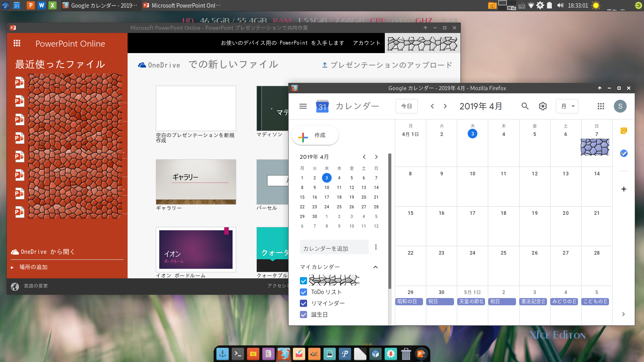Click アカウント in PowerPoint header
644x362 pixels.
[366, 43]
